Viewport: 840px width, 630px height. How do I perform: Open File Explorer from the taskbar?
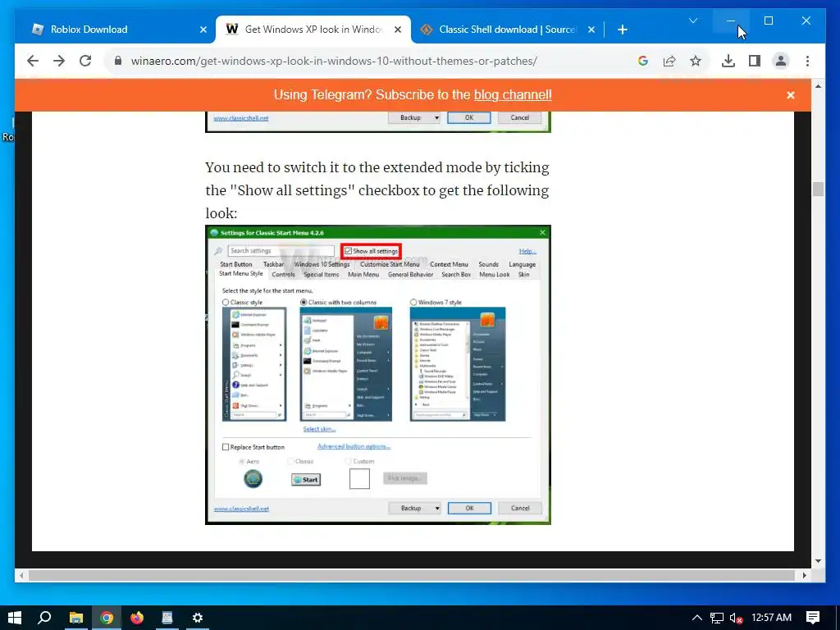[76, 618]
